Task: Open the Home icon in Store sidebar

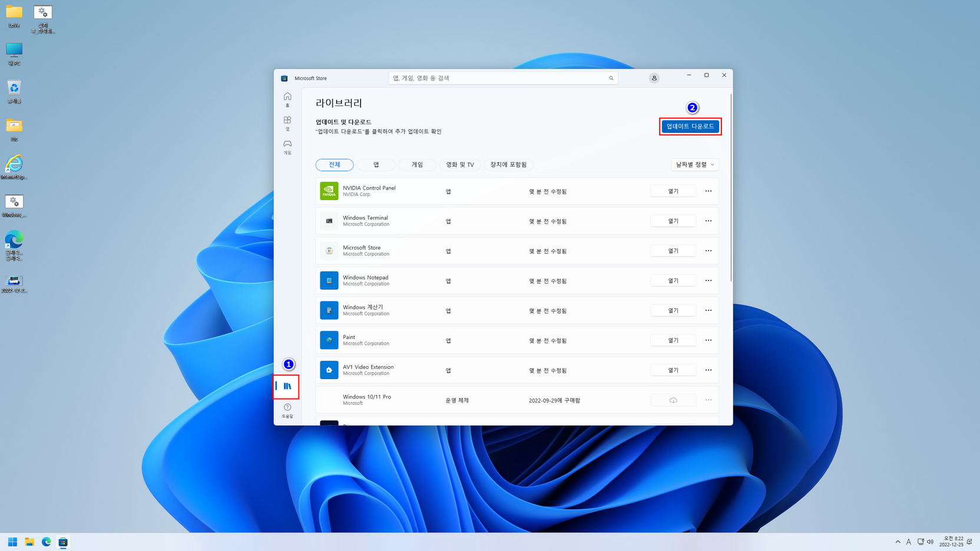Action: point(287,99)
